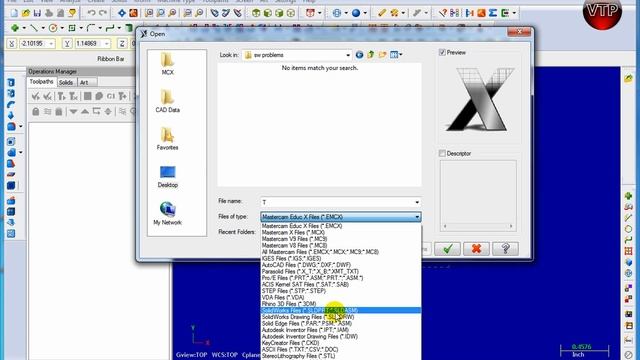Click the move-down triangle in Operations Manager
This screenshot has height=360, width=640.
pyautogui.click(x=73, y=111)
